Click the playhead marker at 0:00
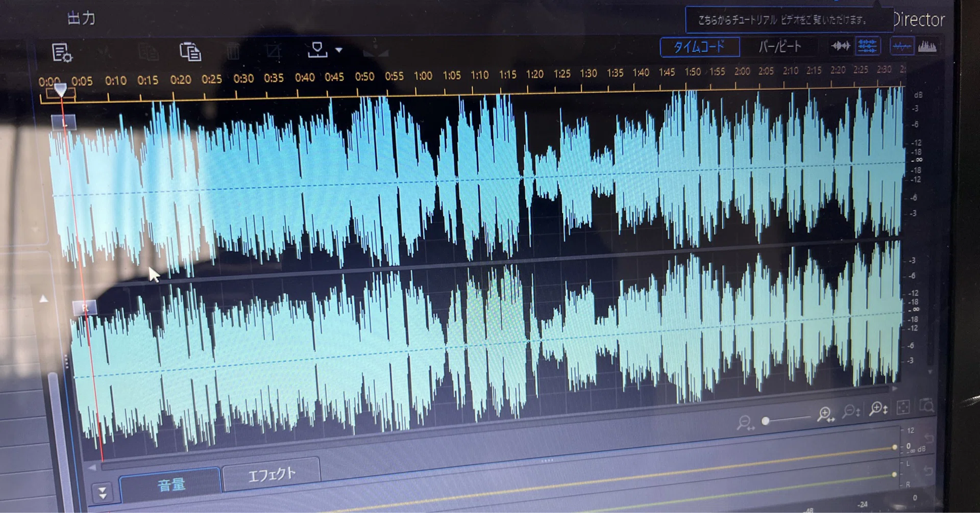980x513 pixels. click(61, 91)
